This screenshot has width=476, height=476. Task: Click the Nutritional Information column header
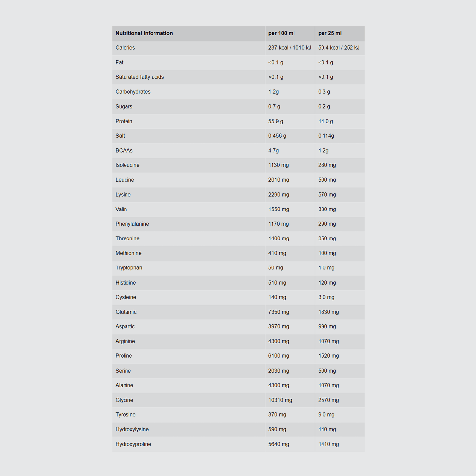(144, 33)
